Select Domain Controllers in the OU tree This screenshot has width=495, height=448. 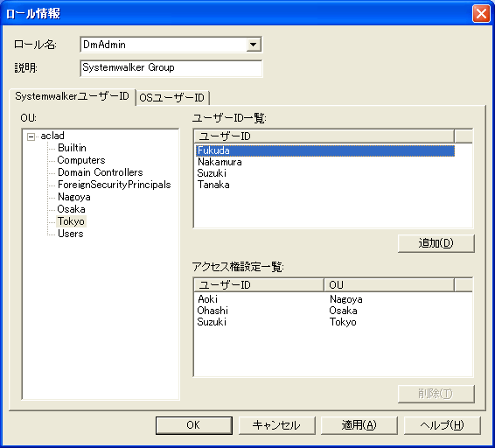[x=100, y=172]
